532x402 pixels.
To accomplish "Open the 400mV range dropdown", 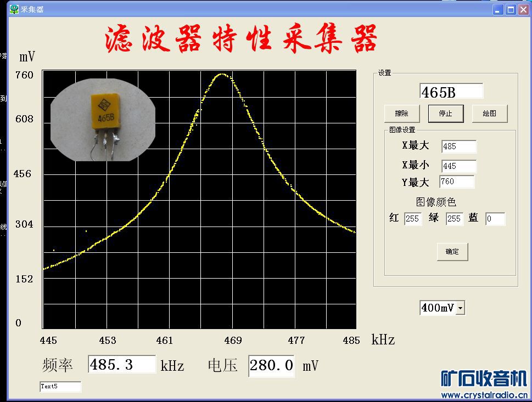I will [x=461, y=308].
